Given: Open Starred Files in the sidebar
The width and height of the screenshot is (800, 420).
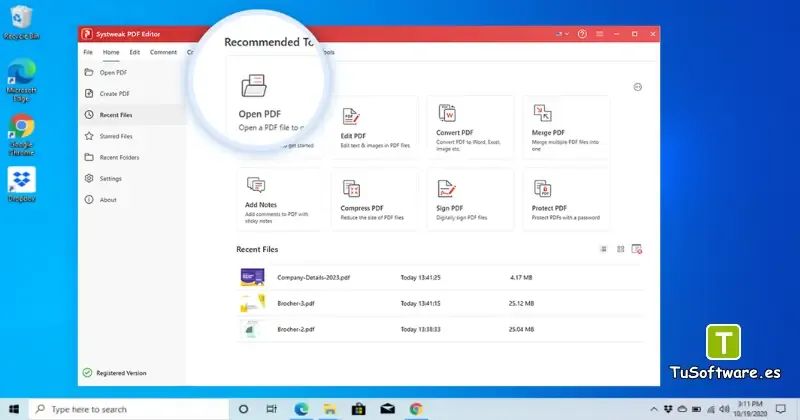Looking at the screenshot, I should (x=133, y=136).
